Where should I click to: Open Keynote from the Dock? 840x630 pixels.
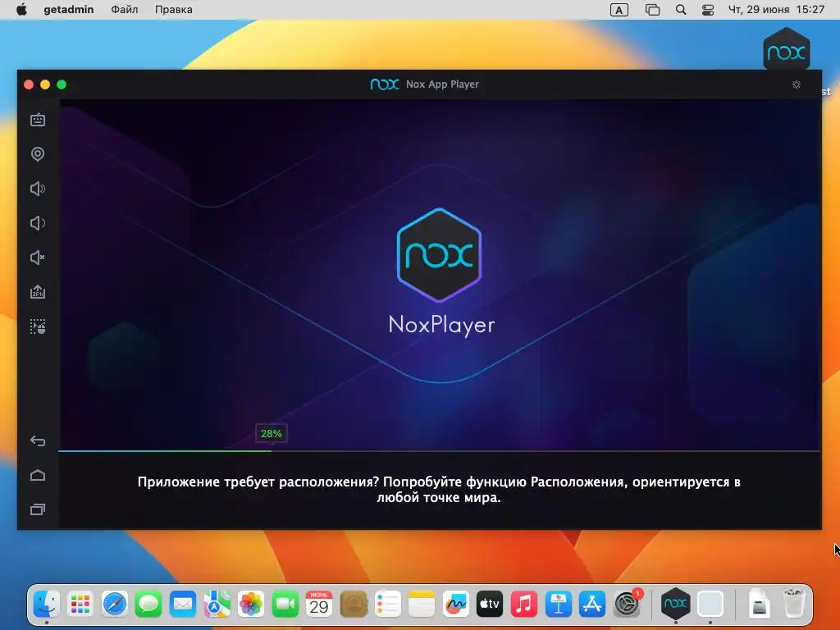[x=558, y=605]
